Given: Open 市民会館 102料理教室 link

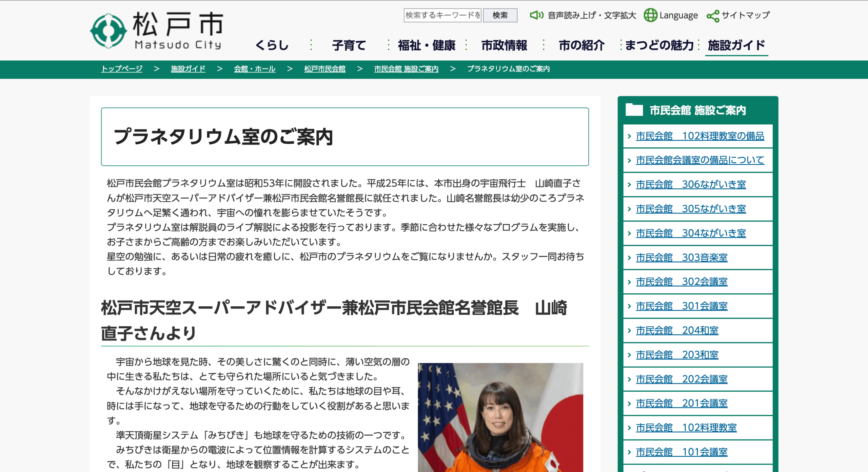Looking at the screenshot, I should (686, 428).
